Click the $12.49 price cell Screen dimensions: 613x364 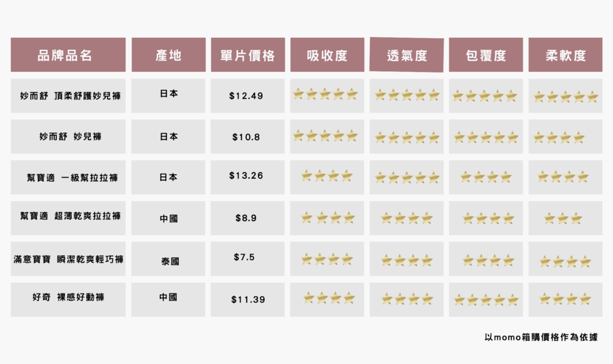(248, 96)
